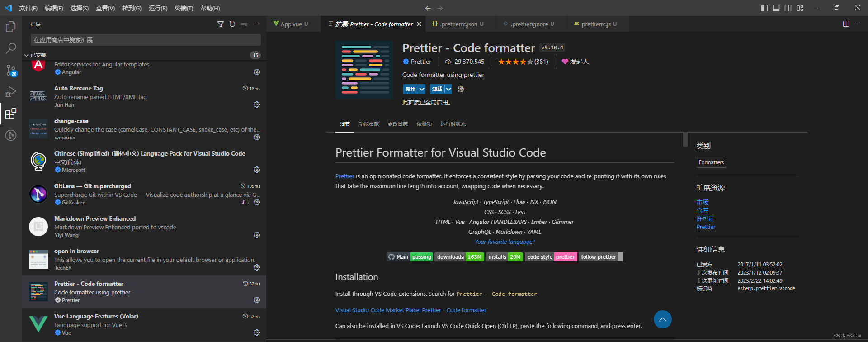Refresh the extensions list
Image resolution: width=868 pixels, height=342 pixels.
coord(232,24)
